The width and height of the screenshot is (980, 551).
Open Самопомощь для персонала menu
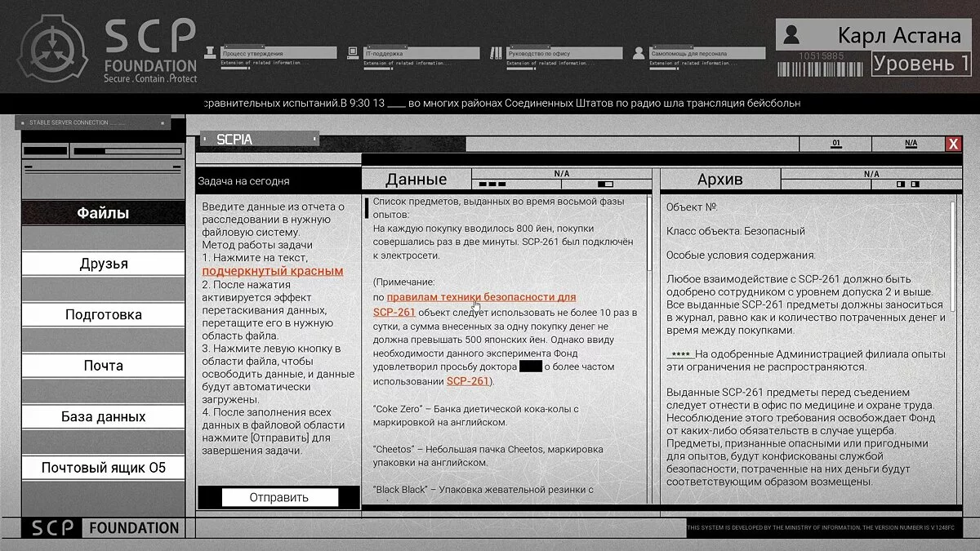coord(707,53)
